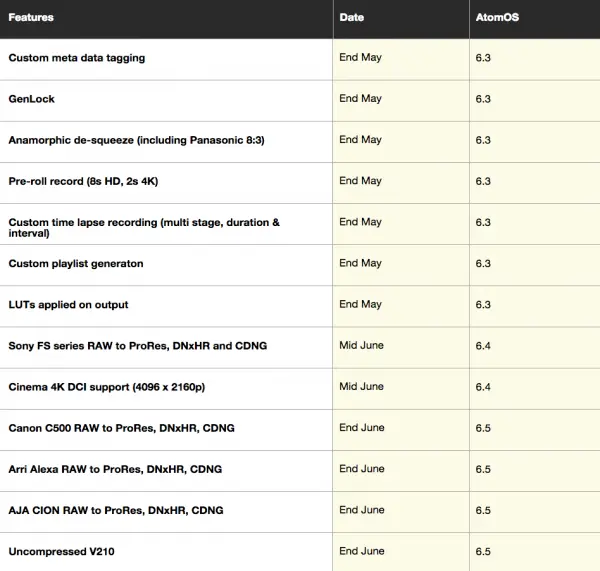This screenshot has width=600, height=571.
Task: Click LUTs applied on output text
Action: point(68,305)
